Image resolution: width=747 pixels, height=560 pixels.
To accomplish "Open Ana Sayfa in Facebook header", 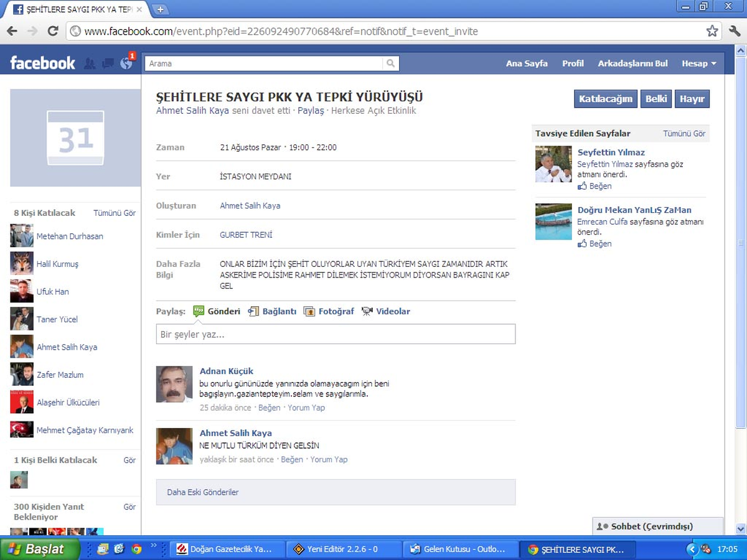I will pyautogui.click(x=527, y=63).
